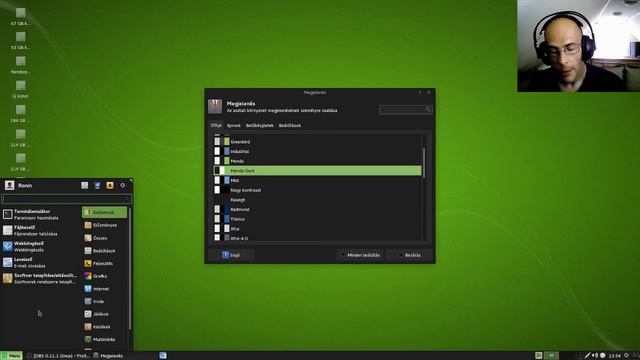The width and height of the screenshot is (640, 360).
Task: Select the Játékok category
Action: click(104, 314)
